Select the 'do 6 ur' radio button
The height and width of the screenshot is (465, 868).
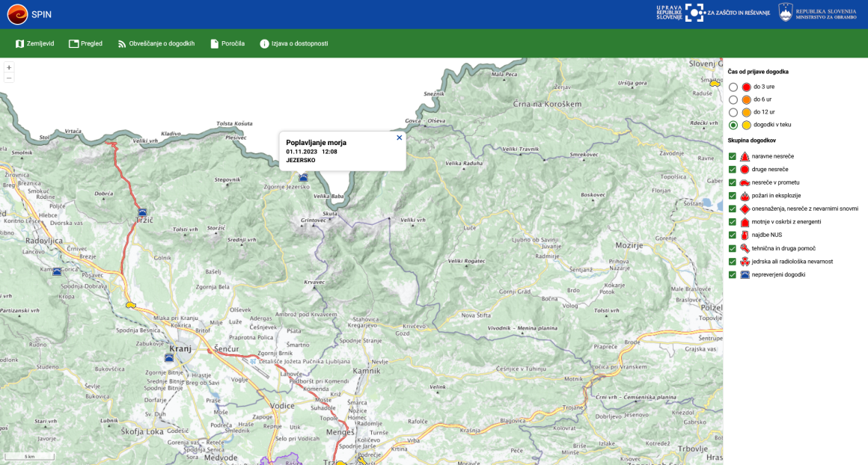point(733,99)
